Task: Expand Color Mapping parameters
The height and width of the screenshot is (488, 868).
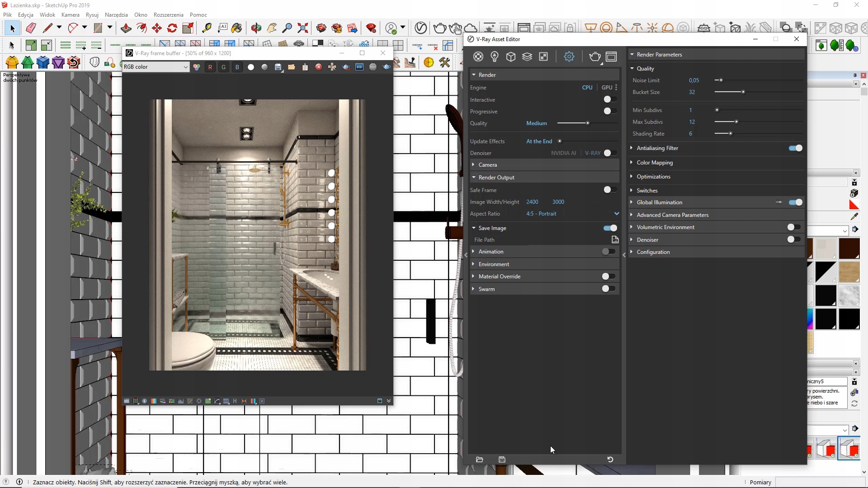Action: pos(654,163)
